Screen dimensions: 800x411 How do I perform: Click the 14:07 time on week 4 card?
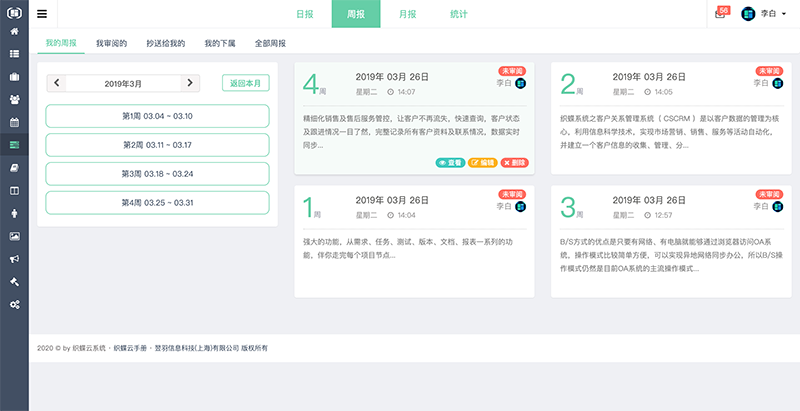point(406,92)
